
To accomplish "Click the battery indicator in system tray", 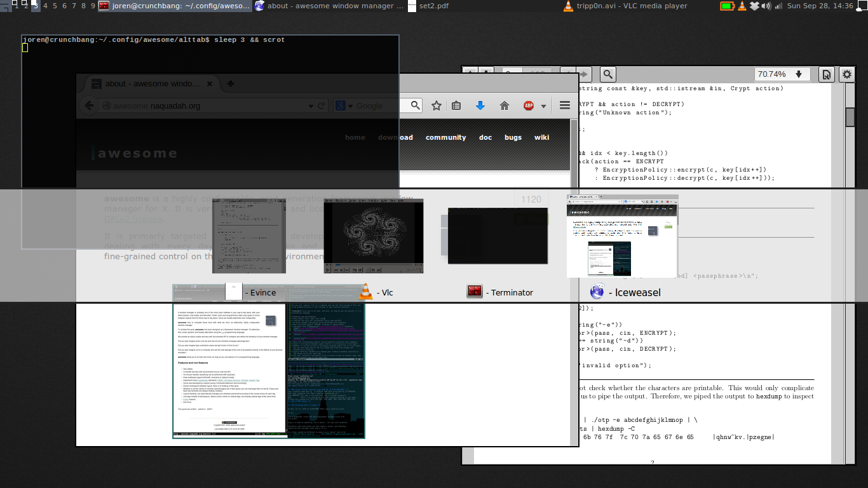I will coord(727,6).
